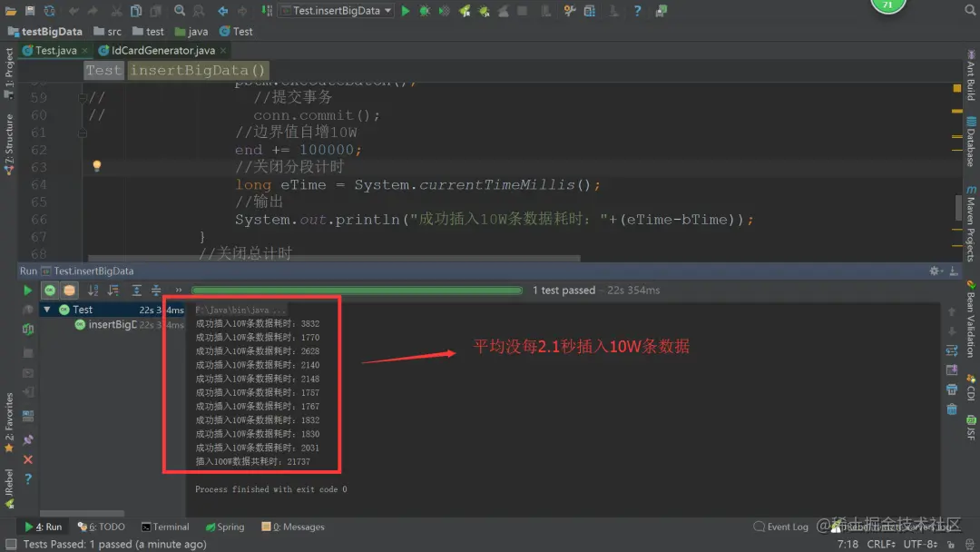Rerun the test in Run panel
Image resolution: width=980 pixels, height=552 pixels.
[x=27, y=290]
